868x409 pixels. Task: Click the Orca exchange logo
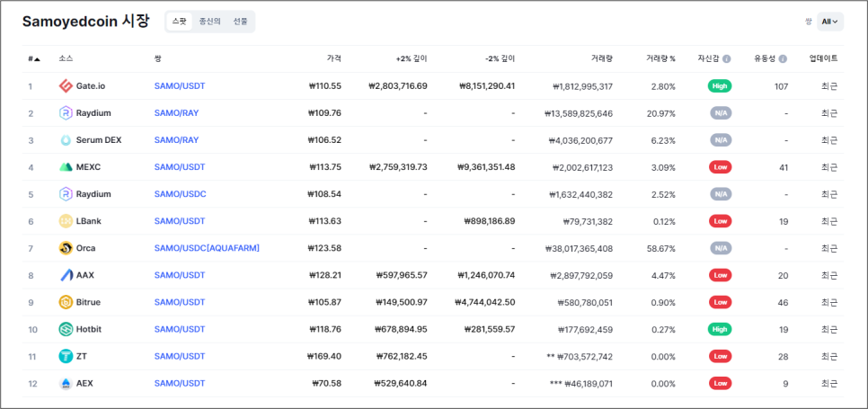66,248
